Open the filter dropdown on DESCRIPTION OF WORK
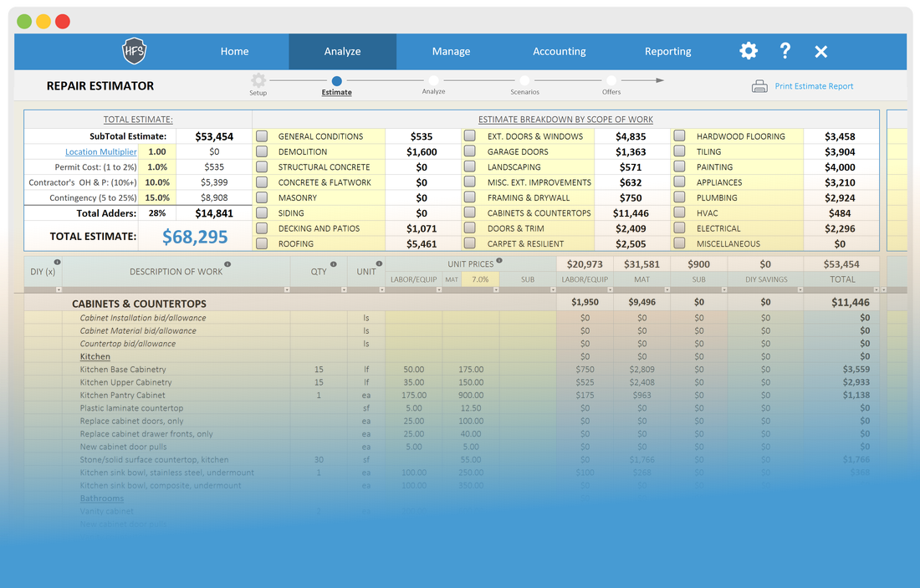 [x=287, y=291]
